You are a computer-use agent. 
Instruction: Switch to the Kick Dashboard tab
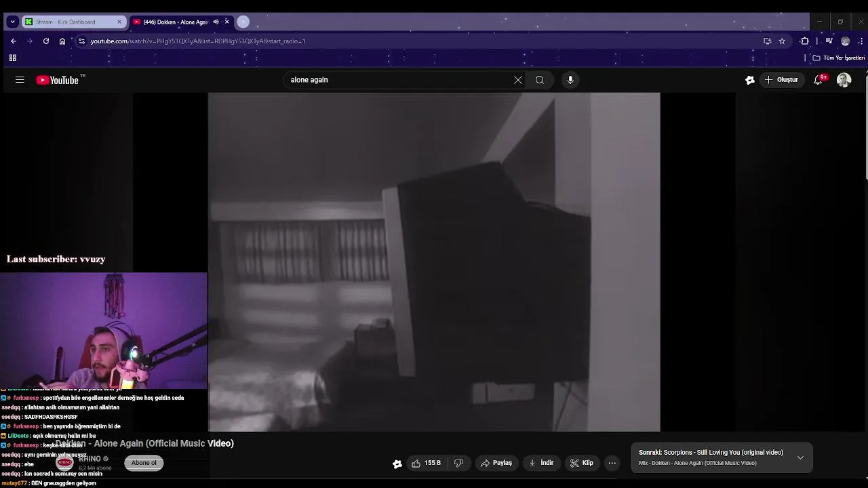[x=73, y=22]
